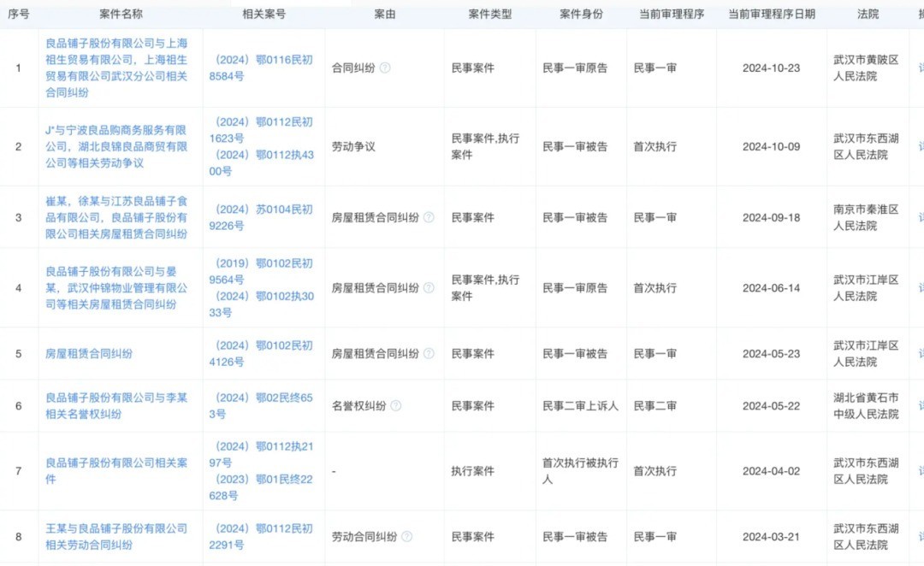
Task: Click the 首次执行被执行人 identity cell
Action: click(580, 471)
